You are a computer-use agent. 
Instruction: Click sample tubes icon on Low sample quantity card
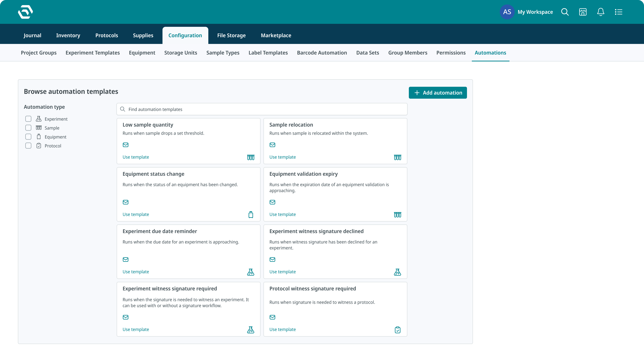251,157
